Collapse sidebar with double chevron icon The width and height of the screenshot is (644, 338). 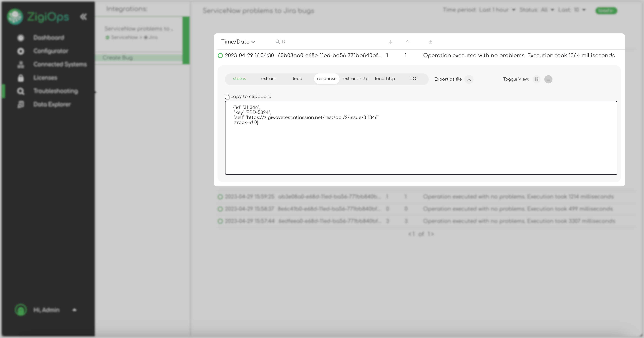[84, 17]
